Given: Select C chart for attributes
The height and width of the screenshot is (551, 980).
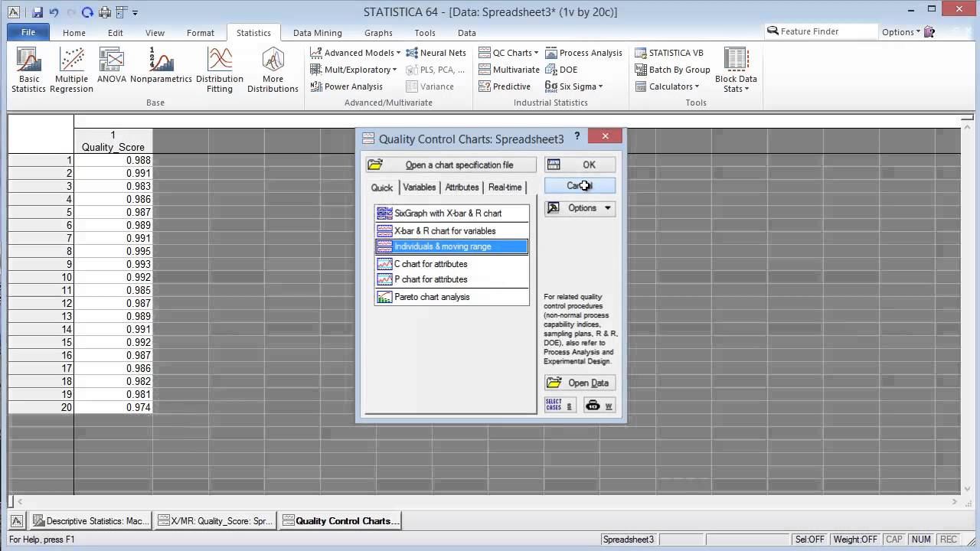Looking at the screenshot, I should pyautogui.click(x=452, y=264).
